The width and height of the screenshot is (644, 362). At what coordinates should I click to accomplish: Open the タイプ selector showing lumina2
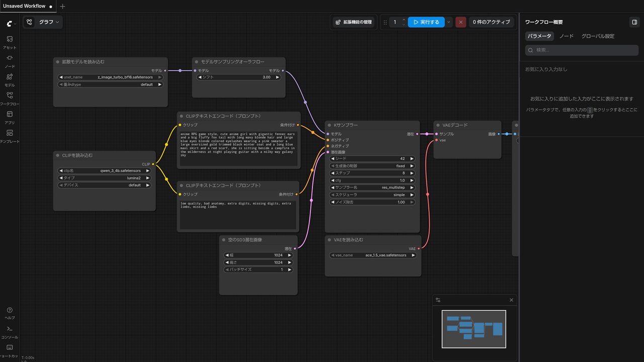tap(105, 178)
